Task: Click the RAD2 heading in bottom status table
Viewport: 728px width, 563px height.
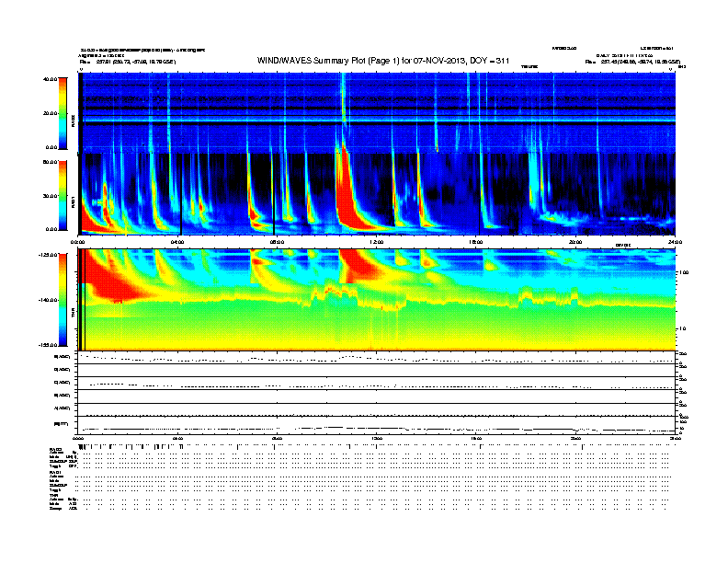Action: (56, 449)
